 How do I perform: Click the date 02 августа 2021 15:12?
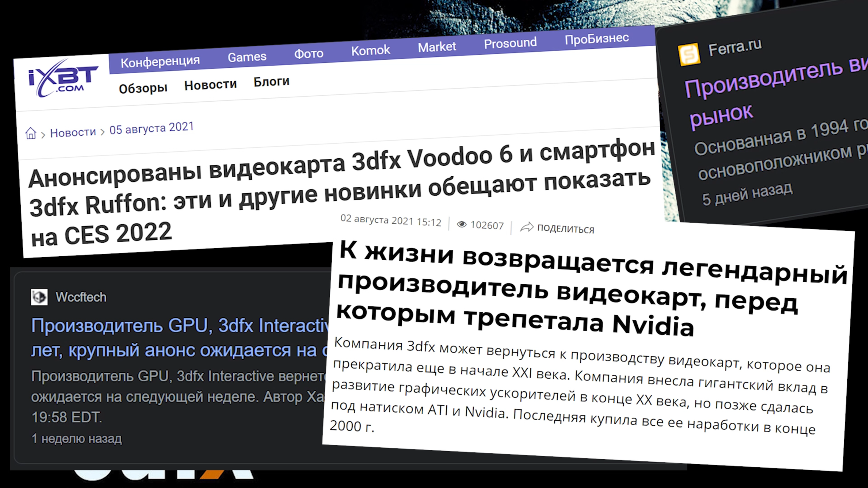(x=391, y=220)
